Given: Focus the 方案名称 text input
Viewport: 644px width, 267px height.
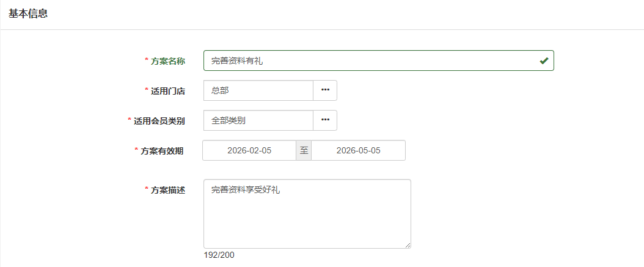Looking at the screenshot, I should pyautogui.click(x=367, y=61).
